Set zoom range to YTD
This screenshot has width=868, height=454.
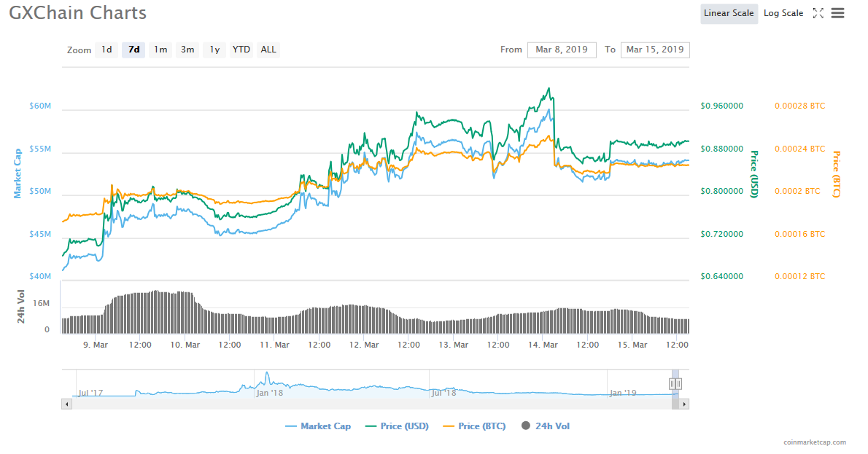(x=241, y=50)
